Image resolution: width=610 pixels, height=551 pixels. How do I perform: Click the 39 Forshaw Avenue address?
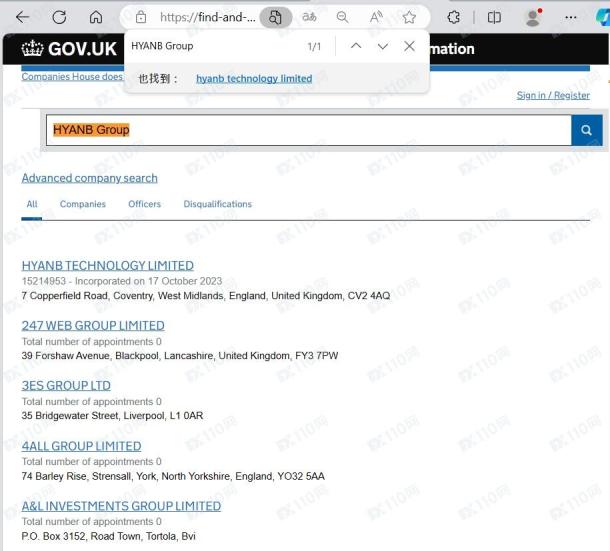[x=180, y=356]
